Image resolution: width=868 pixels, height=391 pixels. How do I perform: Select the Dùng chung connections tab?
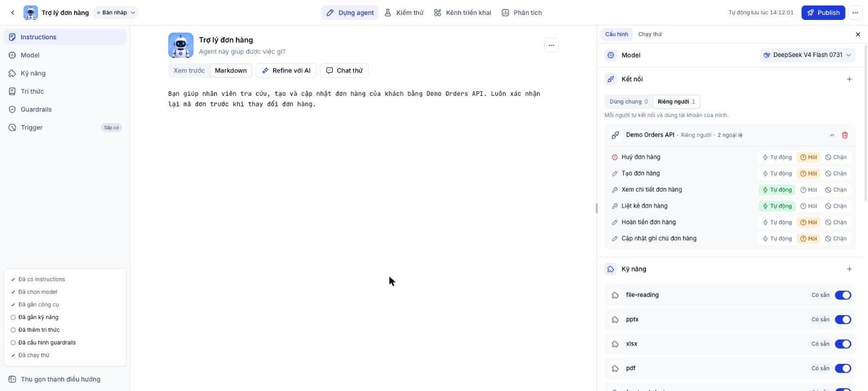(628, 101)
